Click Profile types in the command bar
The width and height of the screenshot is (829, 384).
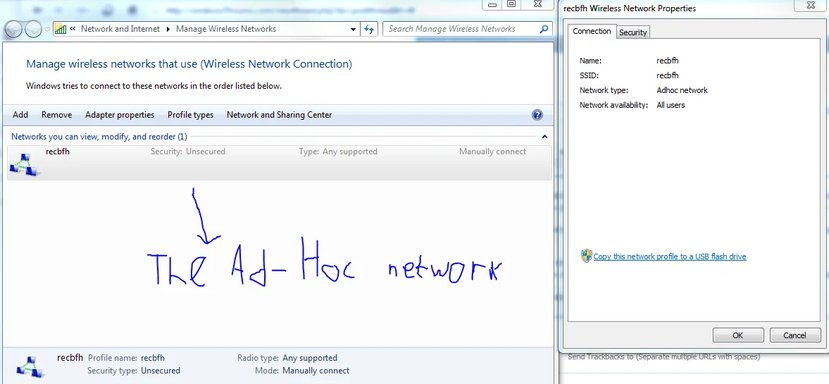coord(190,115)
